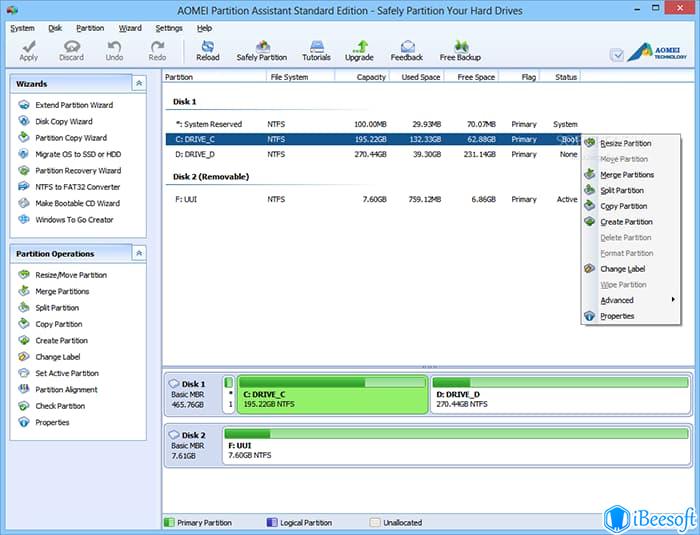
Task: Select Create Partition in the left panel
Action: (x=53, y=341)
